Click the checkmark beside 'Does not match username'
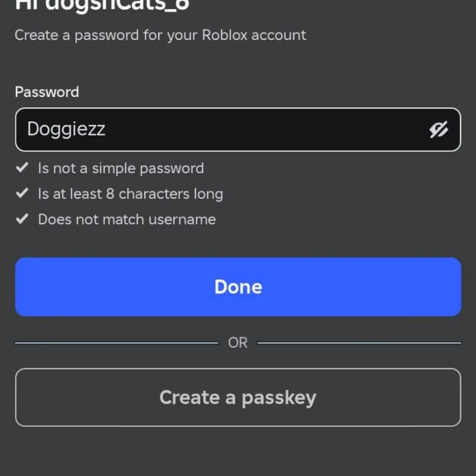Screen dimensions: 476x476 click(x=22, y=219)
